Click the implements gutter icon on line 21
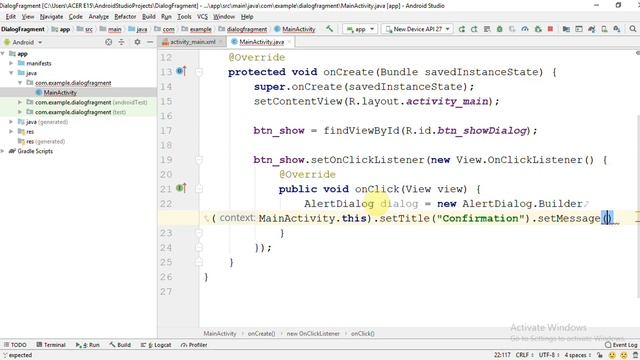 point(181,188)
